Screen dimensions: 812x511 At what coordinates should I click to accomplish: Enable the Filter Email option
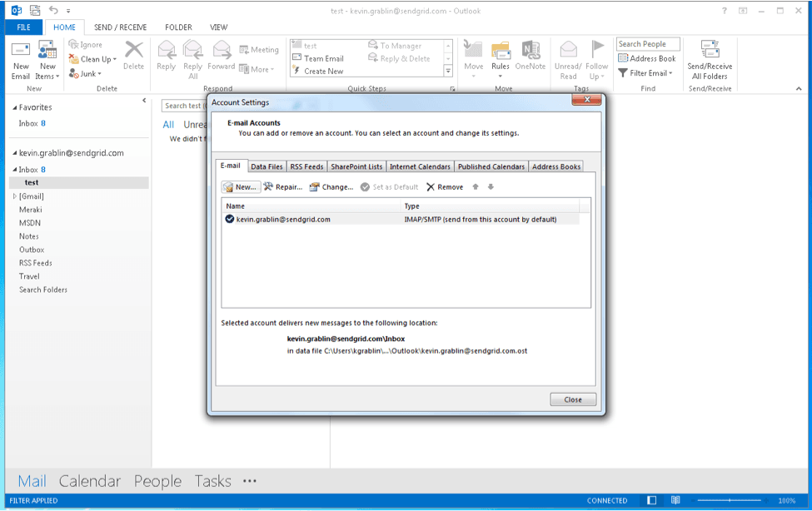[647, 72]
